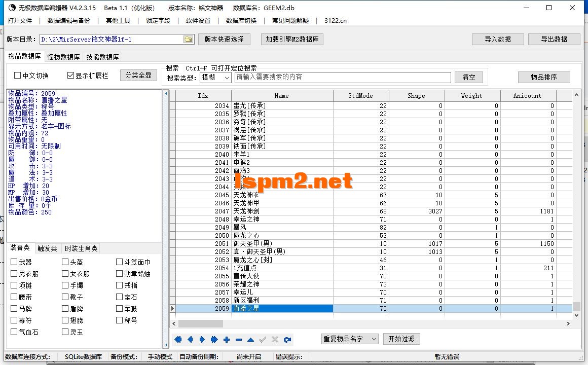Screen dimensions: 588x365
Task: Collapse side panel arrow at top of splitter
Action: point(166,93)
